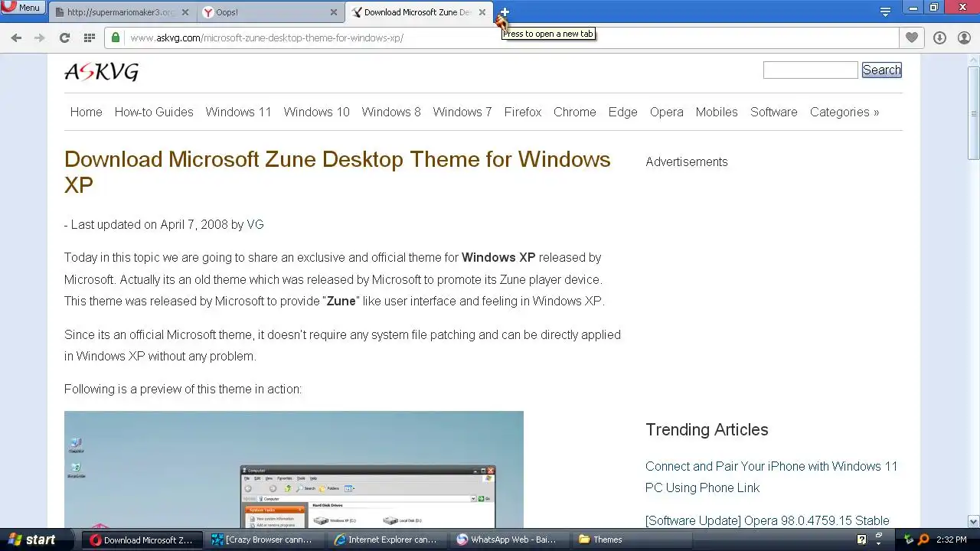Open the Opera nav link
This screenshot has height=551, width=980.
click(667, 112)
